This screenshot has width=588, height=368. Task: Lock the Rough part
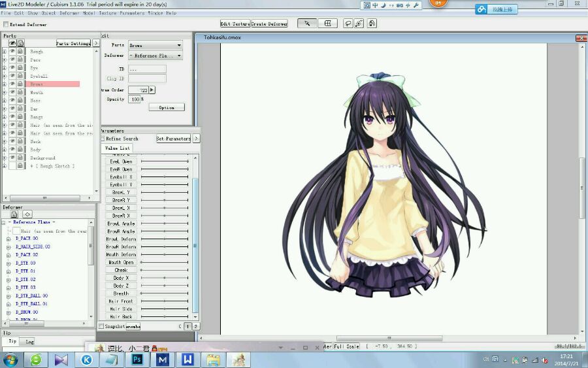(x=20, y=52)
